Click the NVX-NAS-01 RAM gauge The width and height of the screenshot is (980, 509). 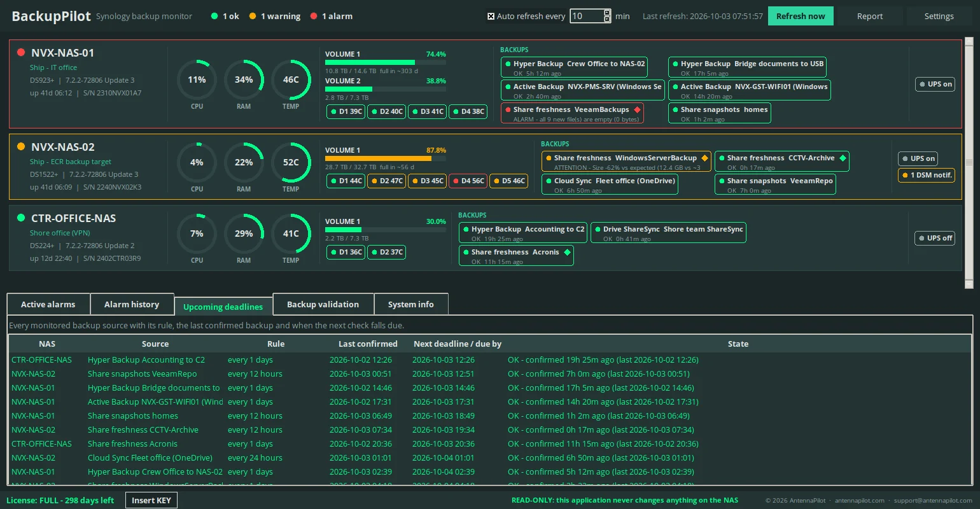[x=244, y=80]
